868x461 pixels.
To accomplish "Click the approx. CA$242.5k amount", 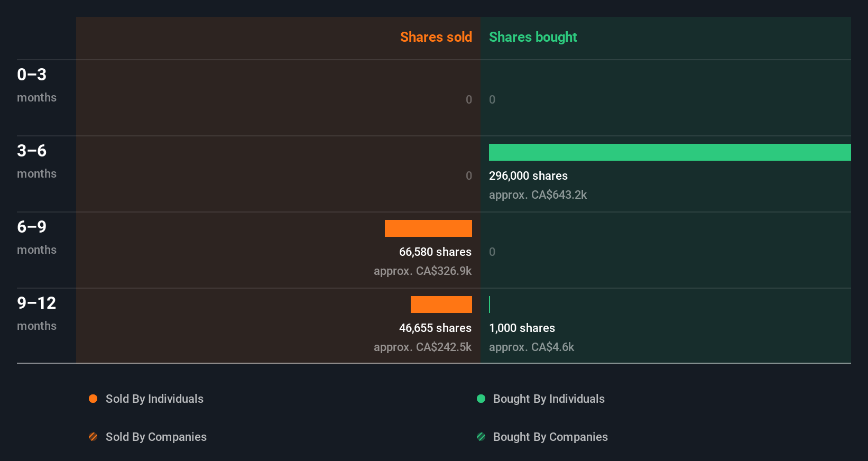I will tap(422, 347).
